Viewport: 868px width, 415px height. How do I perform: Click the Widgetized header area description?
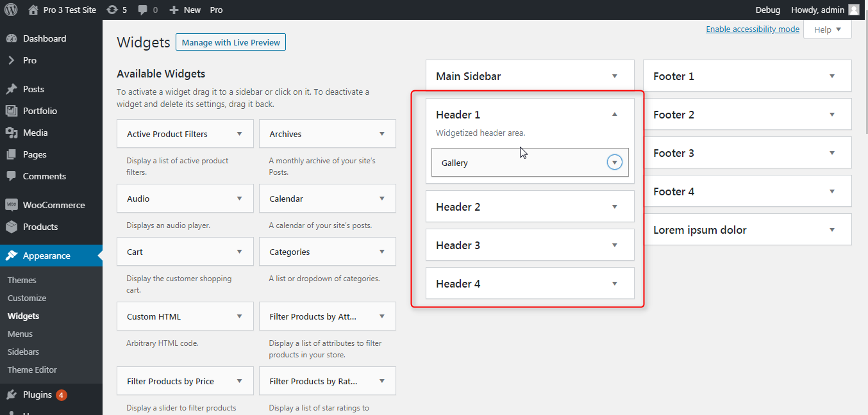[x=480, y=133]
